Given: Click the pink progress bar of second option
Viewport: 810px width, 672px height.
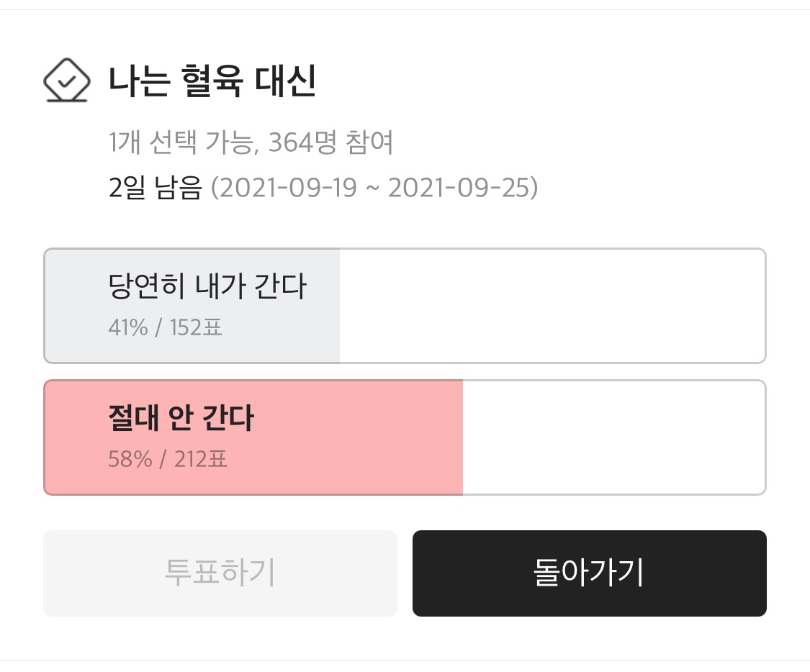Looking at the screenshot, I should (252, 437).
